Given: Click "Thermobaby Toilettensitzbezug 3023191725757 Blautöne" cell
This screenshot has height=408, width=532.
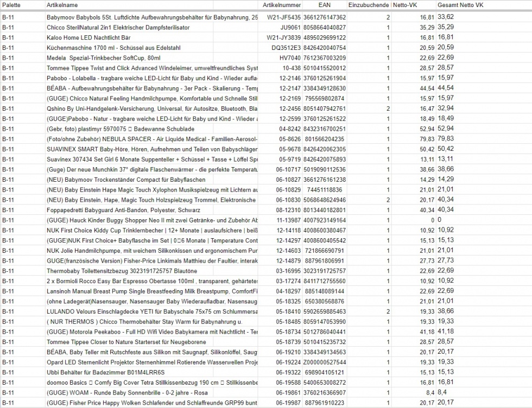Looking at the screenshot, I should point(122,271).
